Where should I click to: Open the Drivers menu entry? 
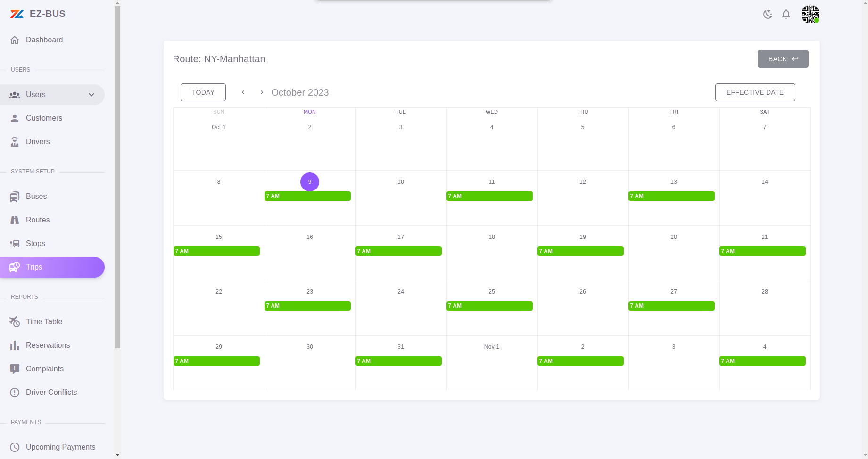pyautogui.click(x=38, y=141)
